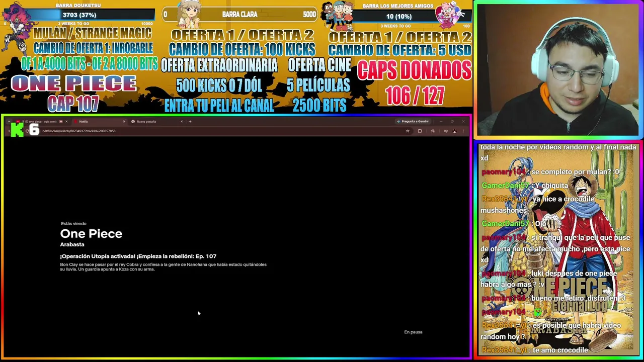
Task: Click the Barra Douketsu progress bar
Action: [79, 15]
